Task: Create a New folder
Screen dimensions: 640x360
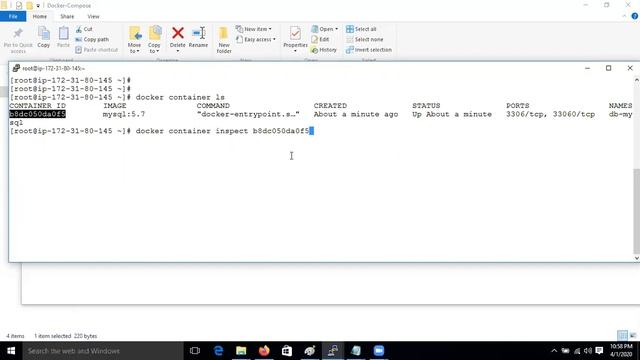Action: click(224, 40)
